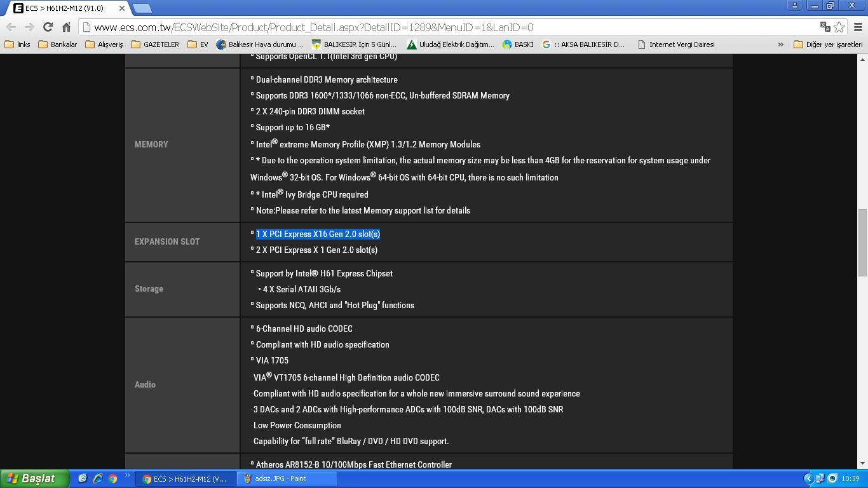Click the network tray icon
This screenshot has width=868, height=488.
point(820,478)
